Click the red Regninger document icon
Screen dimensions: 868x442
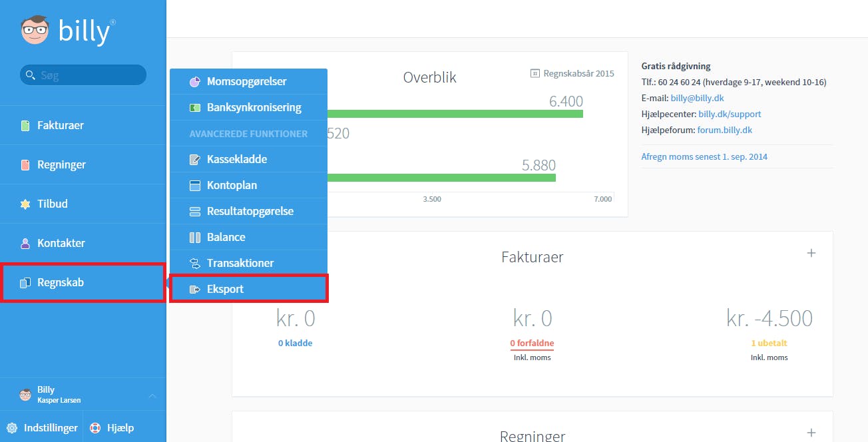25,164
